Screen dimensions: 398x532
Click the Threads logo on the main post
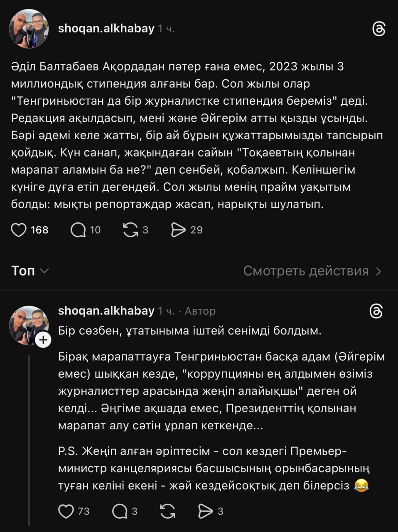pos(378,29)
